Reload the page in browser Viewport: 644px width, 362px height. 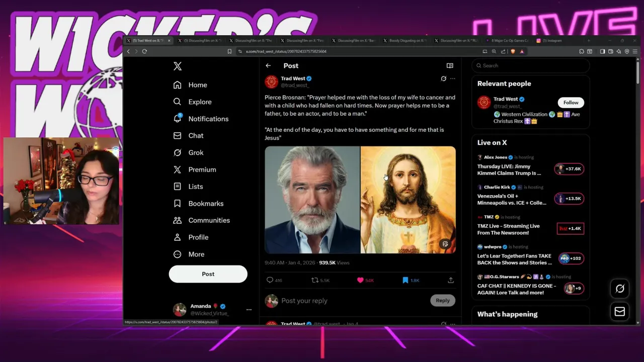pos(144,51)
